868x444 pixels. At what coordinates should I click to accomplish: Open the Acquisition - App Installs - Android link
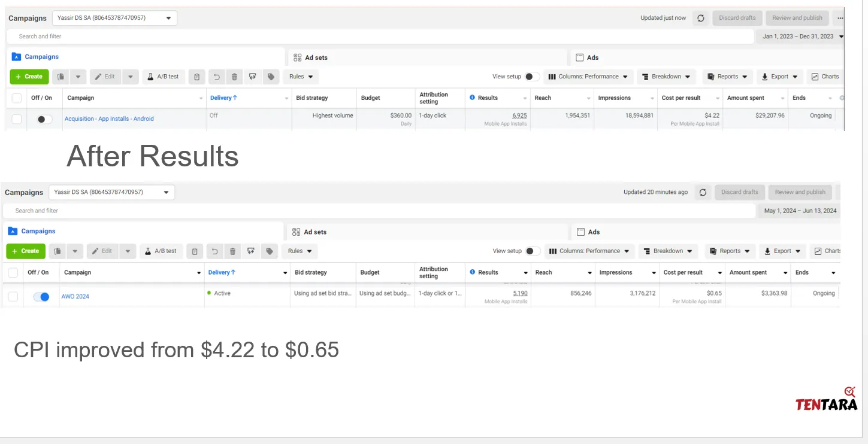click(x=109, y=119)
